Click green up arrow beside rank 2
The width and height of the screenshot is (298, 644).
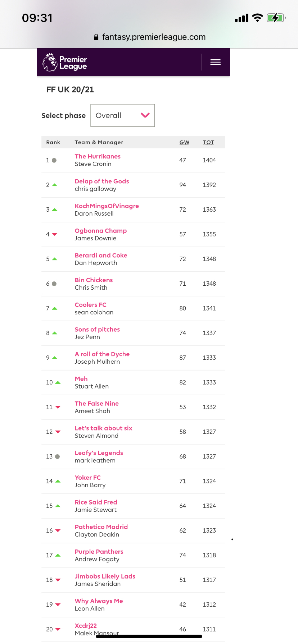pos(54,185)
